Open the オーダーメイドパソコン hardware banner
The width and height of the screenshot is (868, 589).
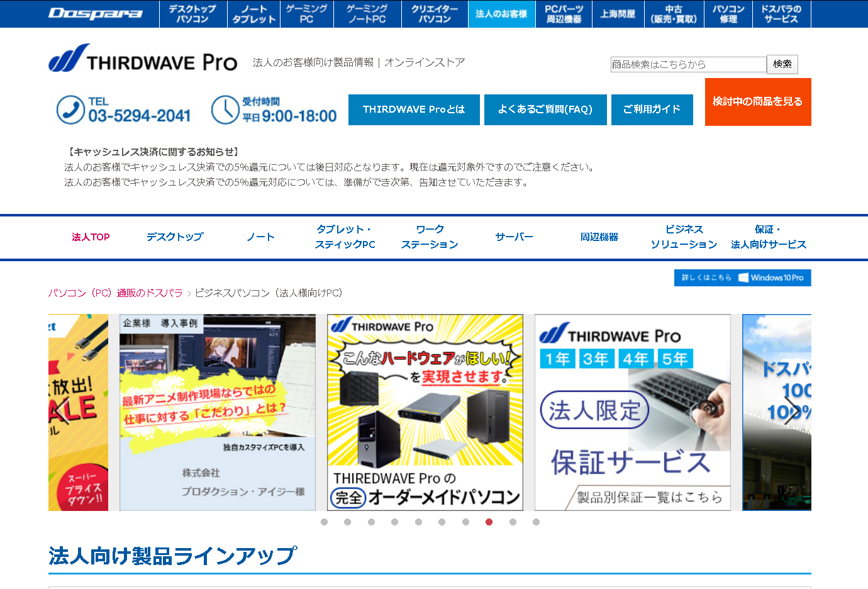click(x=425, y=413)
